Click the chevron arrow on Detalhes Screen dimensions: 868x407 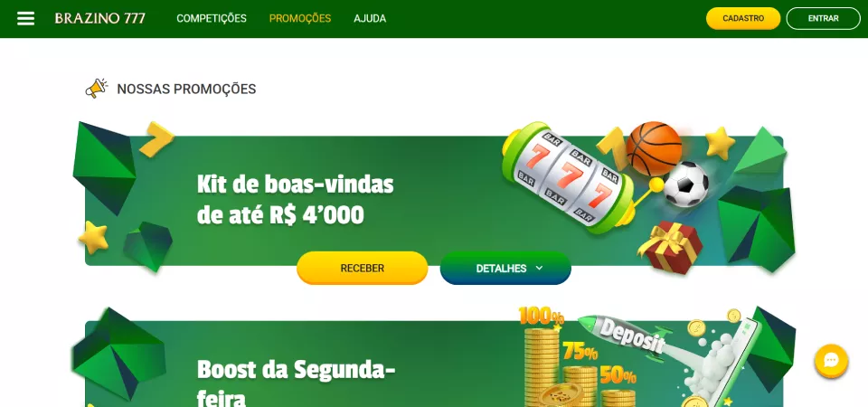point(539,268)
